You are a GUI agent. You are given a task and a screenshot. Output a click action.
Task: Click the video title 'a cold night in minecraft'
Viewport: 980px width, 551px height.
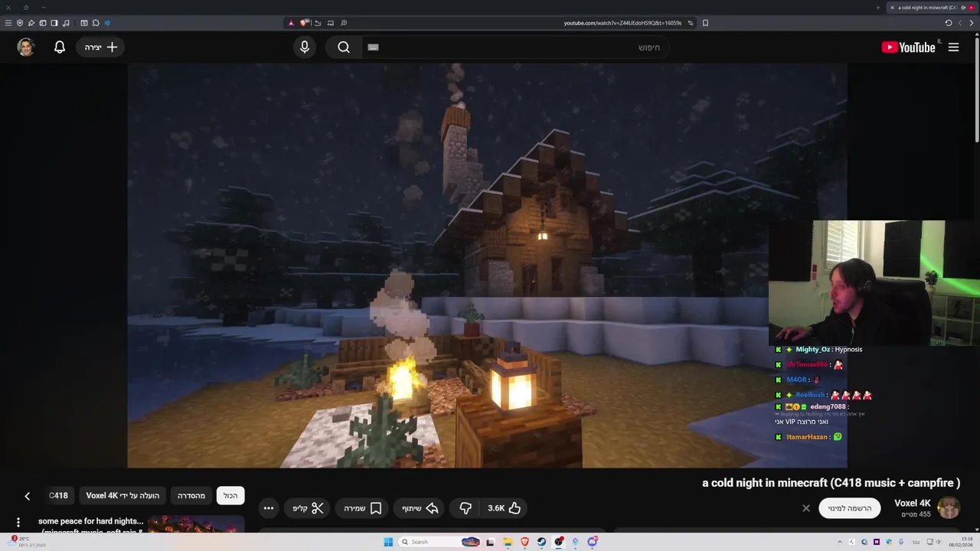pyautogui.click(x=831, y=483)
